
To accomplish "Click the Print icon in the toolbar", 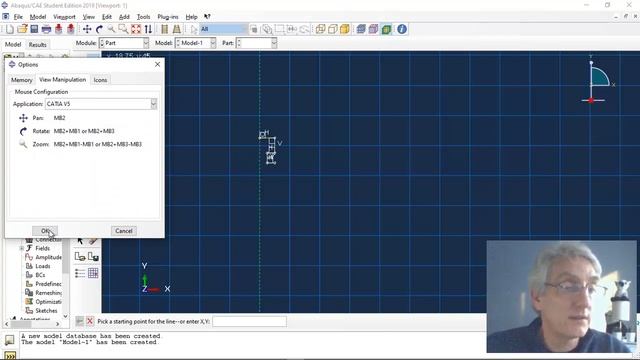I will (x=46, y=29).
